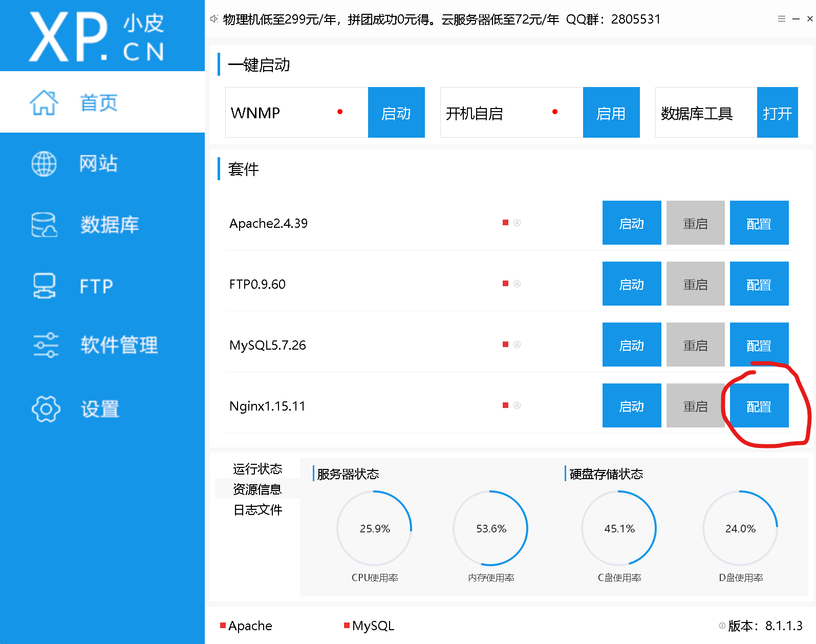Switch to 资源信息 tab
Screen dimensions: 816x644
[257, 489]
